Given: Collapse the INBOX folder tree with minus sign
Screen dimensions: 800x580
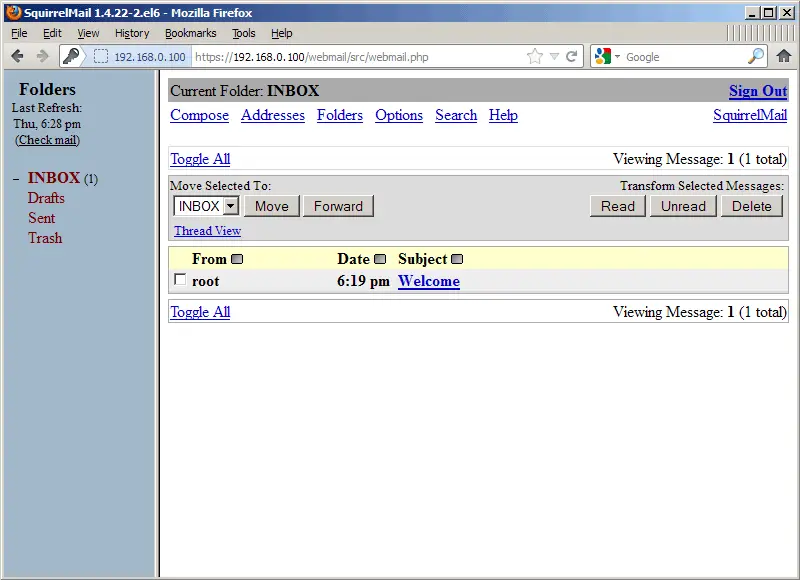Looking at the screenshot, I should click(16, 179).
